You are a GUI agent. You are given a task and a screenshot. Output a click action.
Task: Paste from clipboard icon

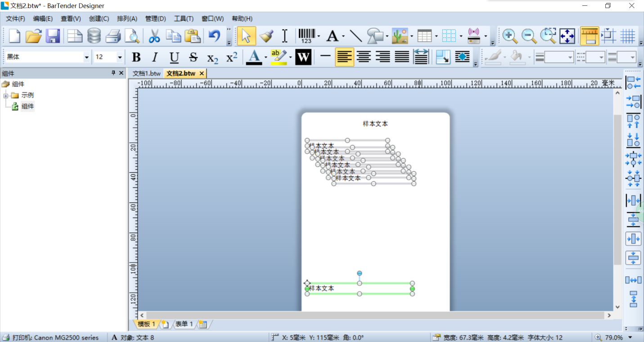coord(193,36)
